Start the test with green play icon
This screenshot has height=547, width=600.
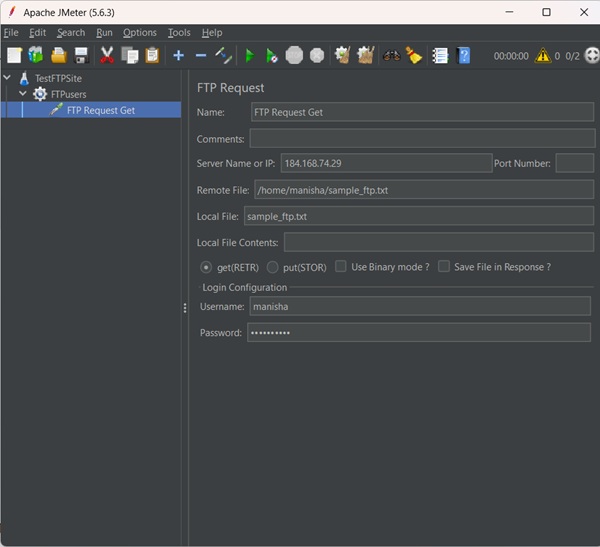tap(249, 56)
